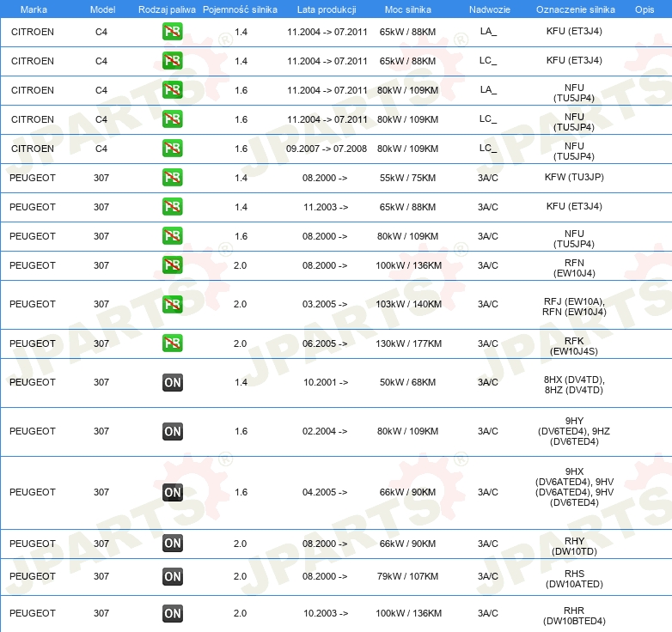This screenshot has height=632, width=672.
Task: Select '307' model in the RHS (DW10ATED) row
Action: (101, 576)
